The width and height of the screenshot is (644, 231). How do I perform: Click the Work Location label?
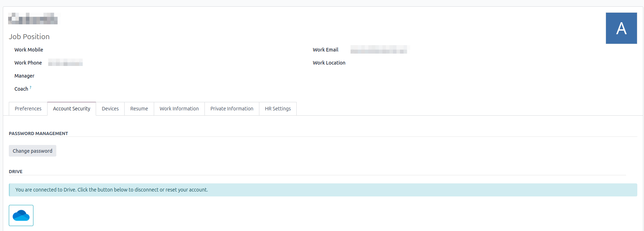click(329, 63)
